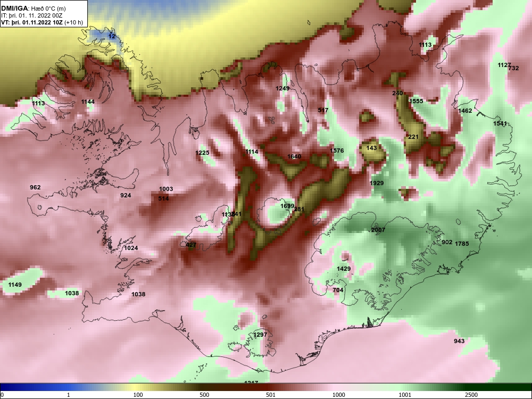532x399 pixels.
Task: Click the value 1462 near the coast
Action: coord(465,111)
